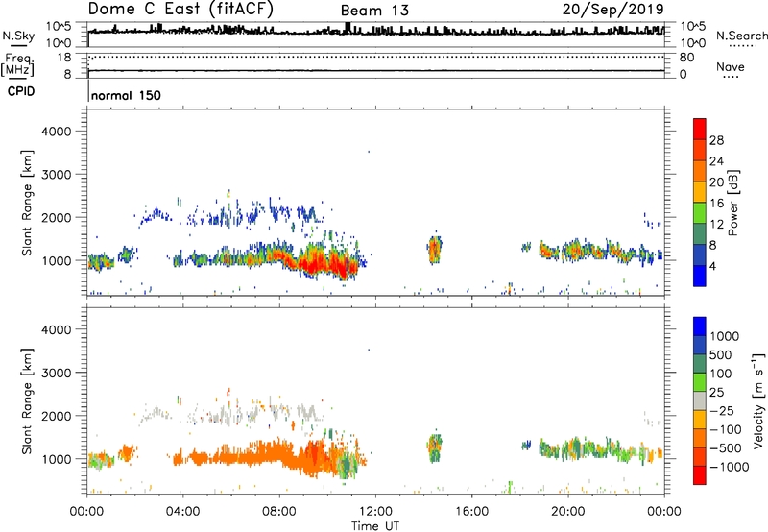
Task: Click the frequency axis value '18'
Action: (64, 58)
